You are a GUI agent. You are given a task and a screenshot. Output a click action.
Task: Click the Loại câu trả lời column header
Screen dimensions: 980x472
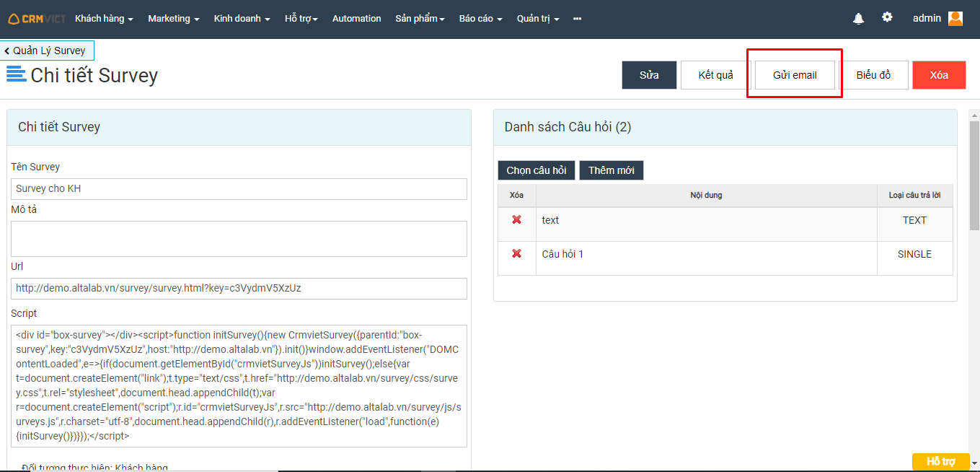[x=914, y=195]
